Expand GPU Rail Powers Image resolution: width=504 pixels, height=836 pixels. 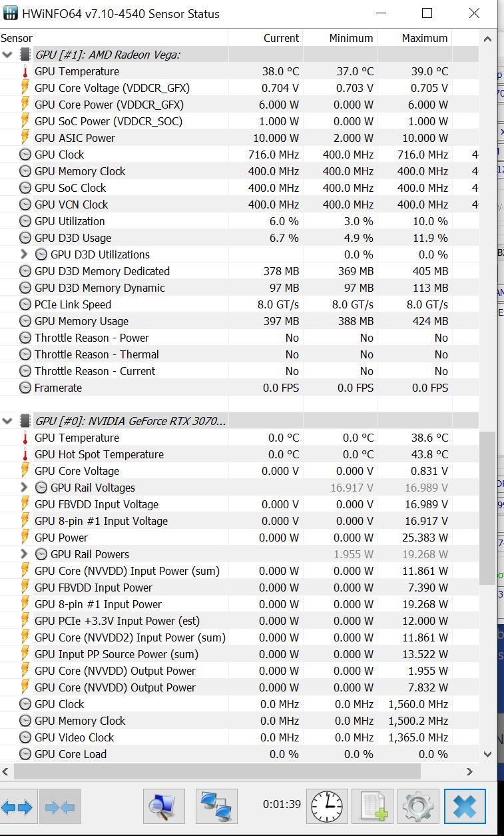(x=24, y=554)
